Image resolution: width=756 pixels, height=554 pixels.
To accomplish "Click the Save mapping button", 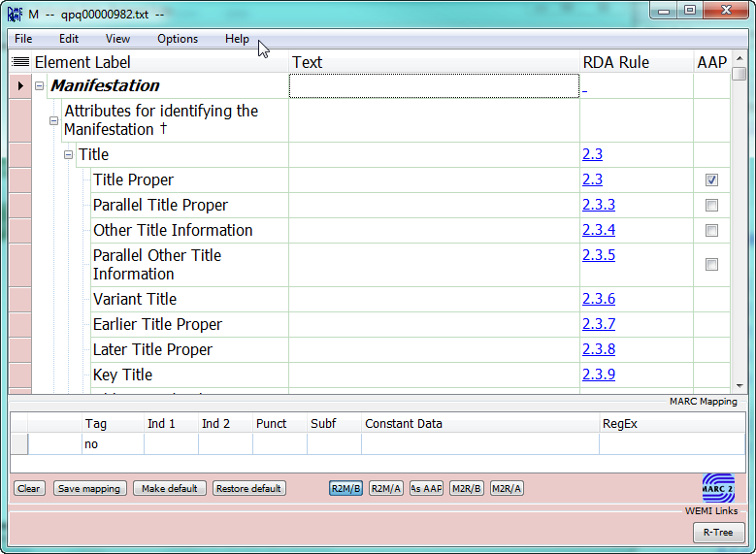I will click(x=89, y=488).
